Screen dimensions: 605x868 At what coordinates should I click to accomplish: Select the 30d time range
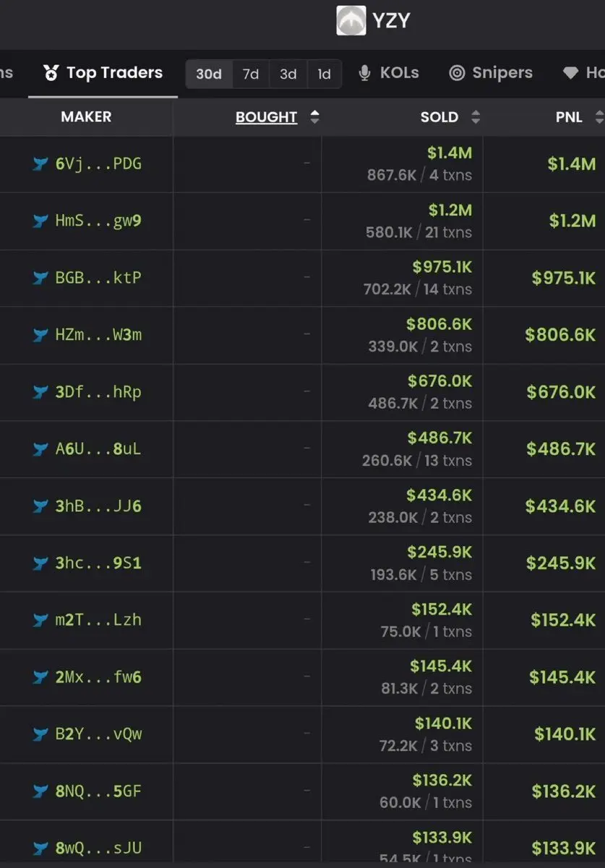(x=209, y=74)
